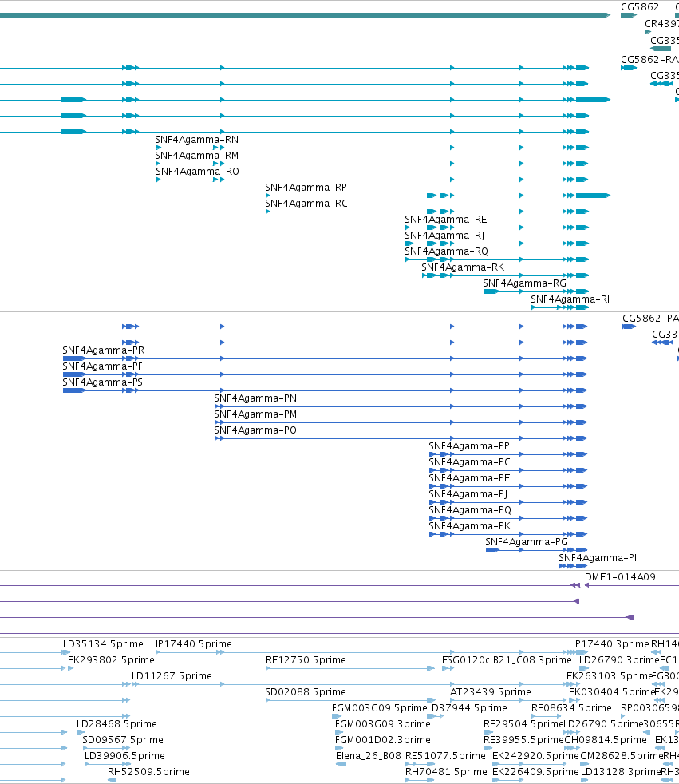The height and width of the screenshot is (784, 679).
Task: Click the SNF4Agamma-PP protein label
Action: point(469,446)
